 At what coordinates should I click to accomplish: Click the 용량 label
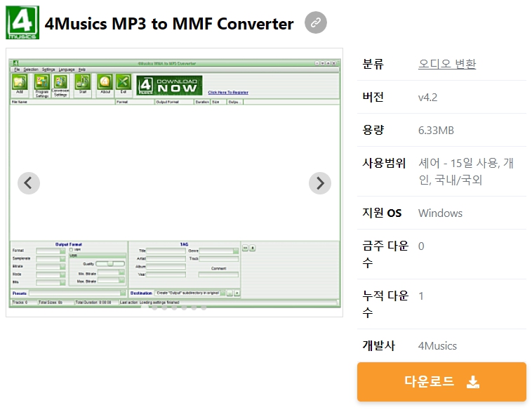(x=373, y=130)
